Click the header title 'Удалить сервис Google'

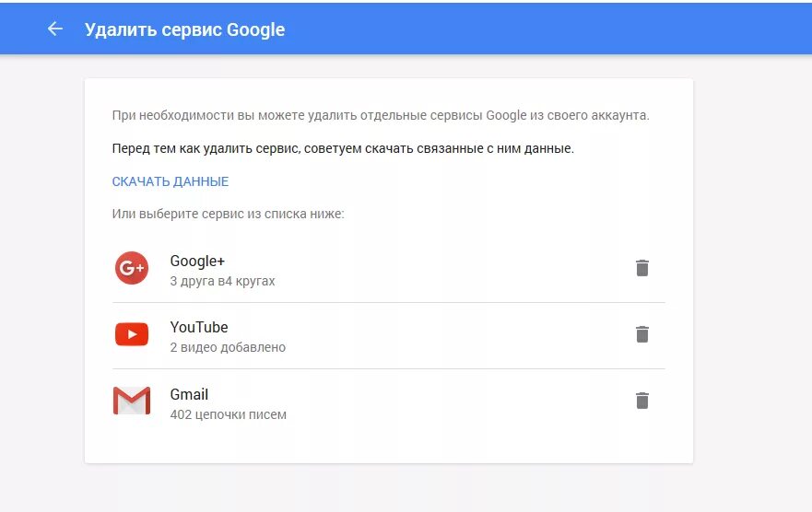[185, 29]
